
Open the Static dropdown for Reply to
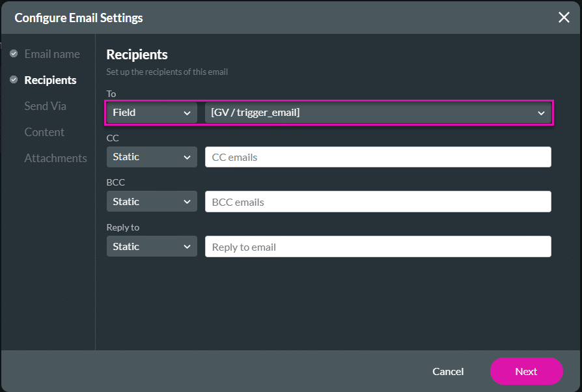pyautogui.click(x=151, y=246)
